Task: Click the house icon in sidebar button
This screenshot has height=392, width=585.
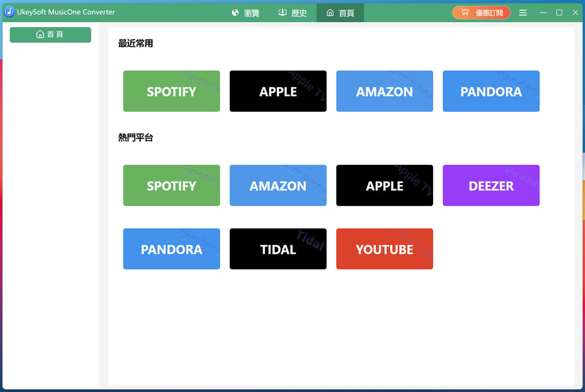Action: point(40,34)
